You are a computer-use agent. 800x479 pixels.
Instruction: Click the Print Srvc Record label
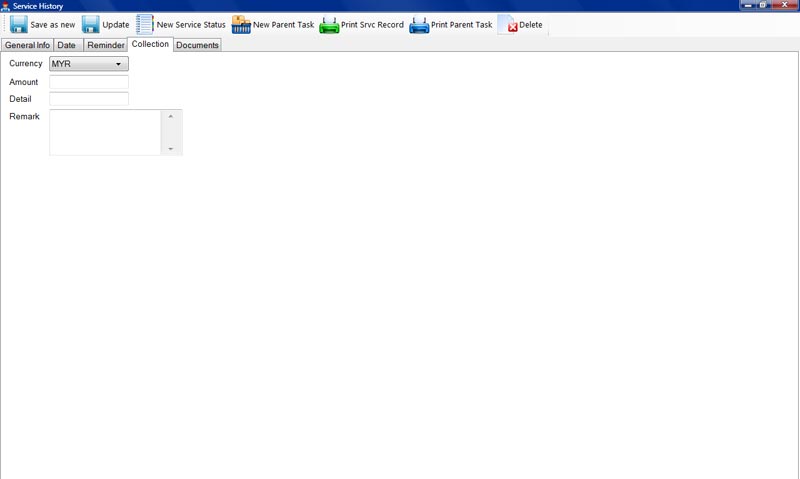click(372, 24)
